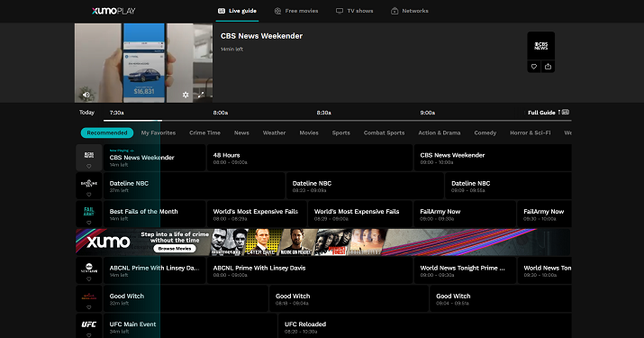Open ABCNL Prime With Linsey Davis 08:00 listing

(310, 270)
